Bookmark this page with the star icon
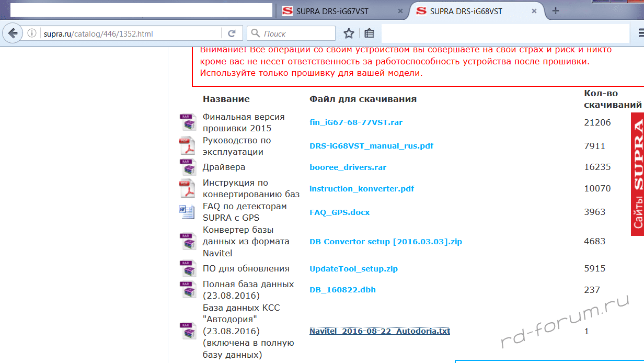The image size is (644, 363). (x=349, y=33)
